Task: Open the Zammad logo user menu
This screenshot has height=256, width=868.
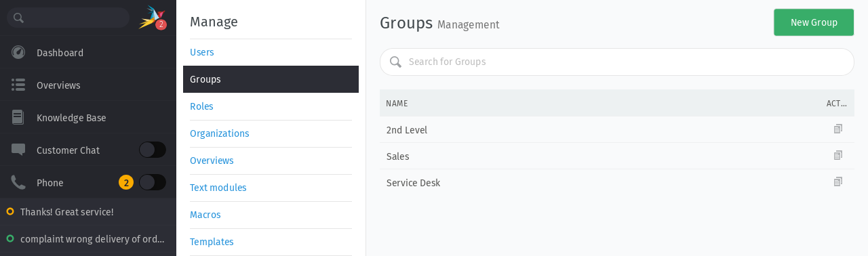Action: [x=151, y=18]
